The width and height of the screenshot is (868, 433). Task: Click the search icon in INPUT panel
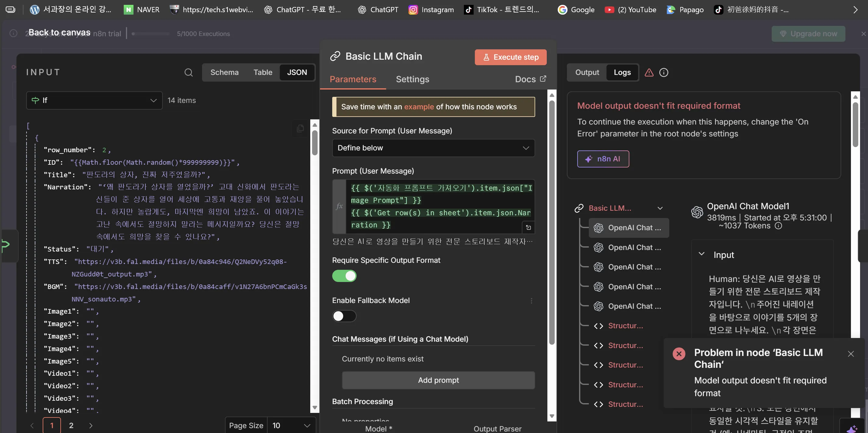(188, 72)
